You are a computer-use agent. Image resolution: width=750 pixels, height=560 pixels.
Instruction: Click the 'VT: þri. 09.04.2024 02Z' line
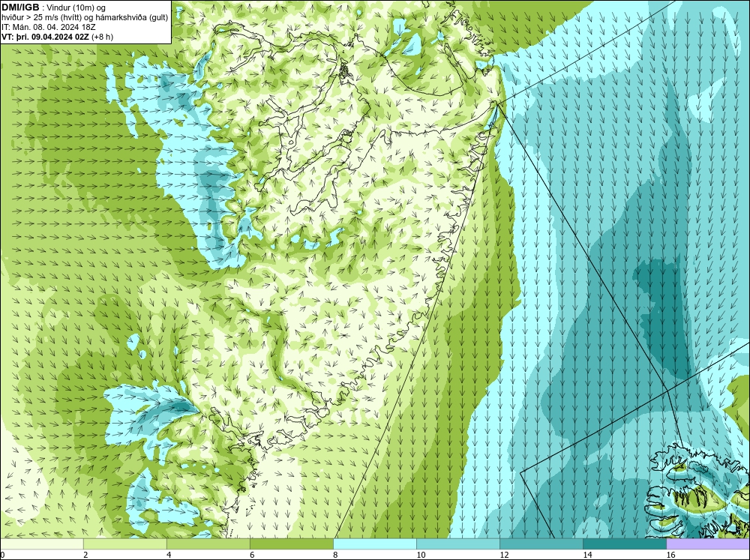pos(44,37)
